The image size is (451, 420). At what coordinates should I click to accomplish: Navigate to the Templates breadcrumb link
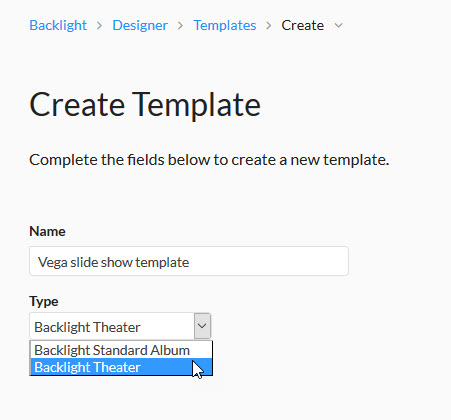[225, 25]
